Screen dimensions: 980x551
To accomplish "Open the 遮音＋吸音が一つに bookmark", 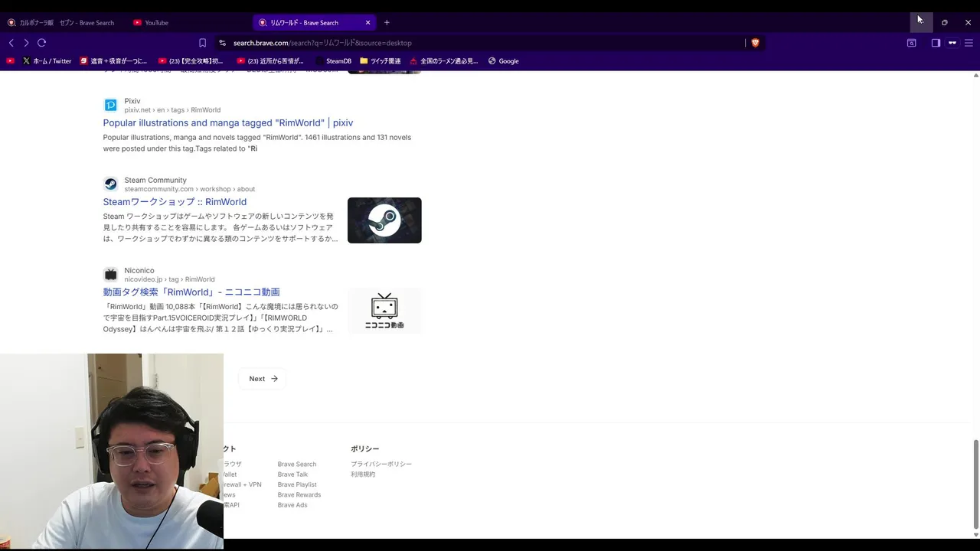I will tap(113, 61).
